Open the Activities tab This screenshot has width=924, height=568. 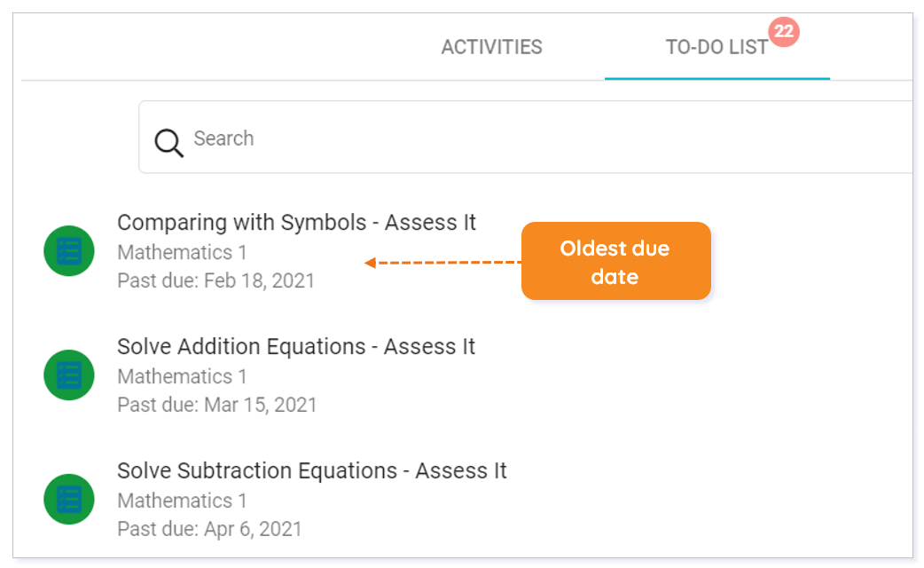[491, 47]
